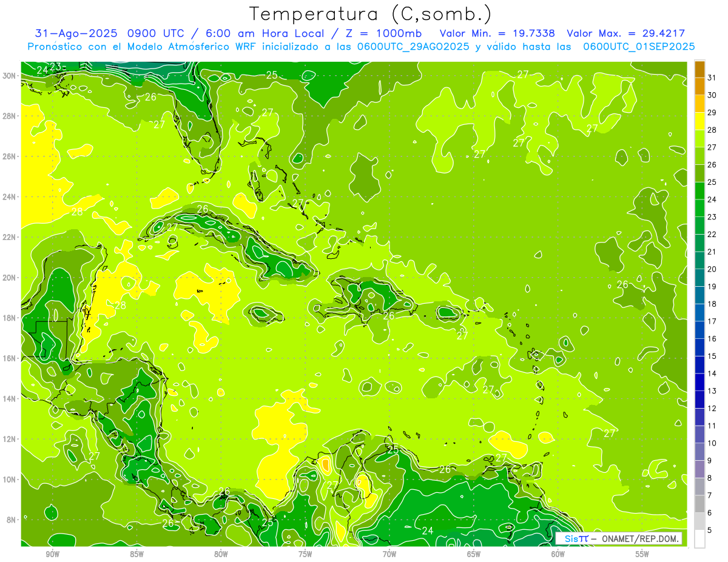728x562 pixels.
Task: Click the "70W" longitude axis label
Action: click(389, 554)
